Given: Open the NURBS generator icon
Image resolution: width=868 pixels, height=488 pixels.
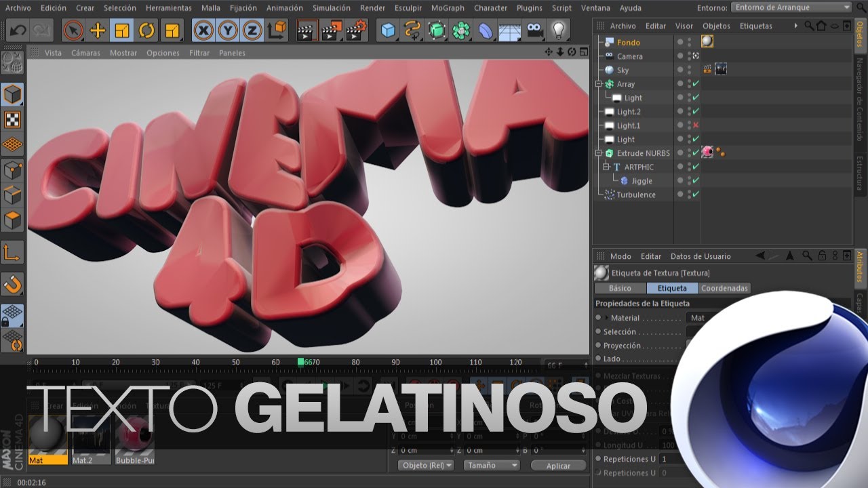Looking at the screenshot, I should [437, 30].
